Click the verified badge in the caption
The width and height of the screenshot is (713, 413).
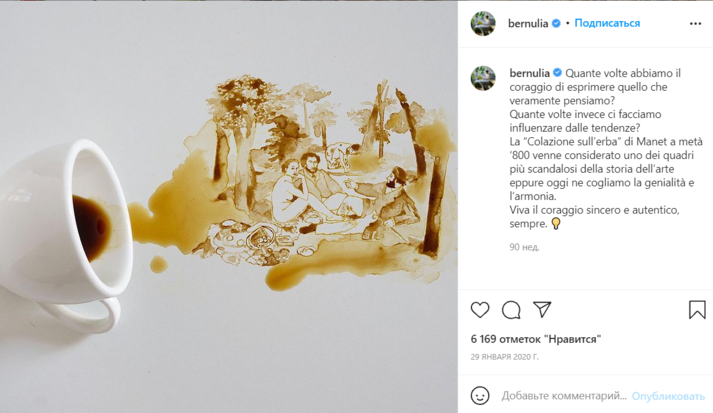[x=557, y=73]
